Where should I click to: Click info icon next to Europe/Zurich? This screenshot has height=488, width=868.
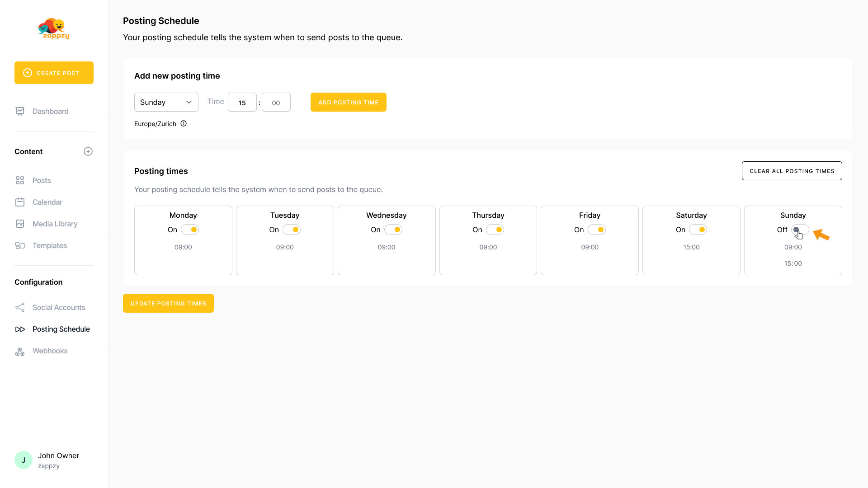(x=184, y=123)
